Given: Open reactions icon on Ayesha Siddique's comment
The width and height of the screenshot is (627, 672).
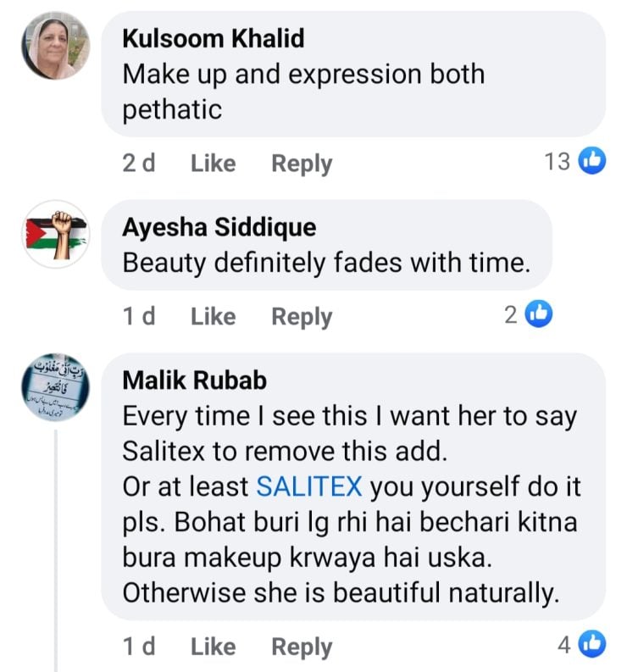Looking at the screenshot, I should [539, 314].
